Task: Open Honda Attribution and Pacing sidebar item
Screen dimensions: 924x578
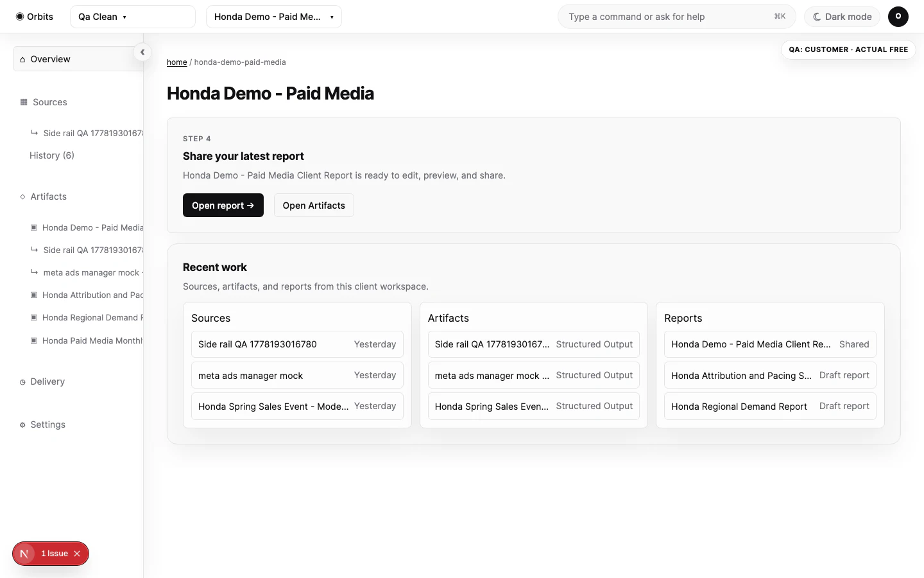Action: 87,295
